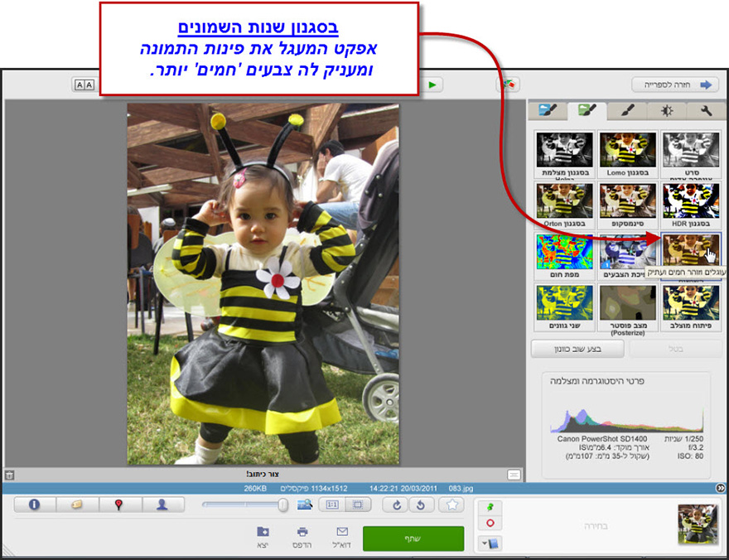Viewport: 729px width, 560px height.
Task: Click the ייצא export icon
Action: pos(262,533)
